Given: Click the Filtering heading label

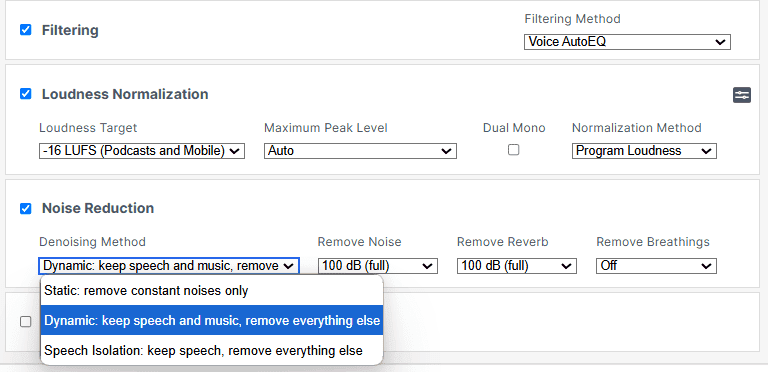Looking at the screenshot, I should point(70,30).
